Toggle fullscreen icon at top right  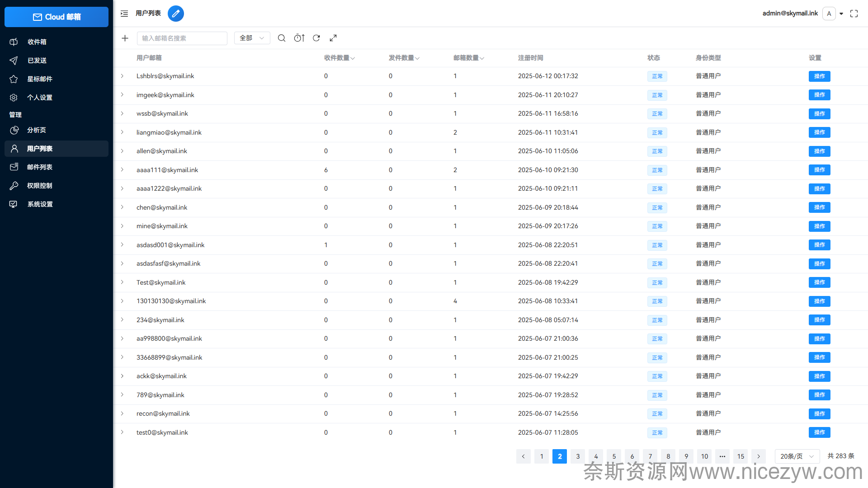[x=854, y=14]
